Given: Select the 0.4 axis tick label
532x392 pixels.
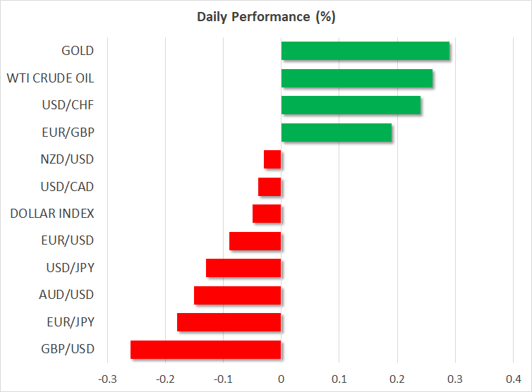Looking at the screenshot, I should (x=513, y=378).
